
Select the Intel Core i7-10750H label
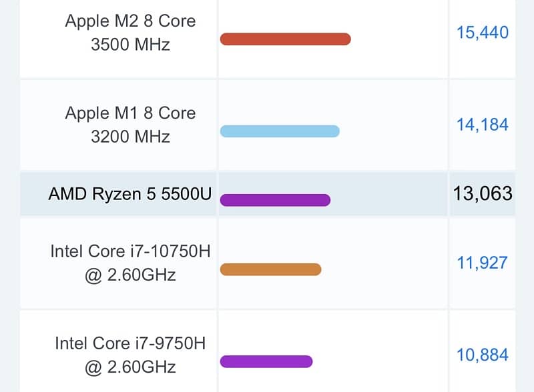pyautogui.click(x=130, y=251)
